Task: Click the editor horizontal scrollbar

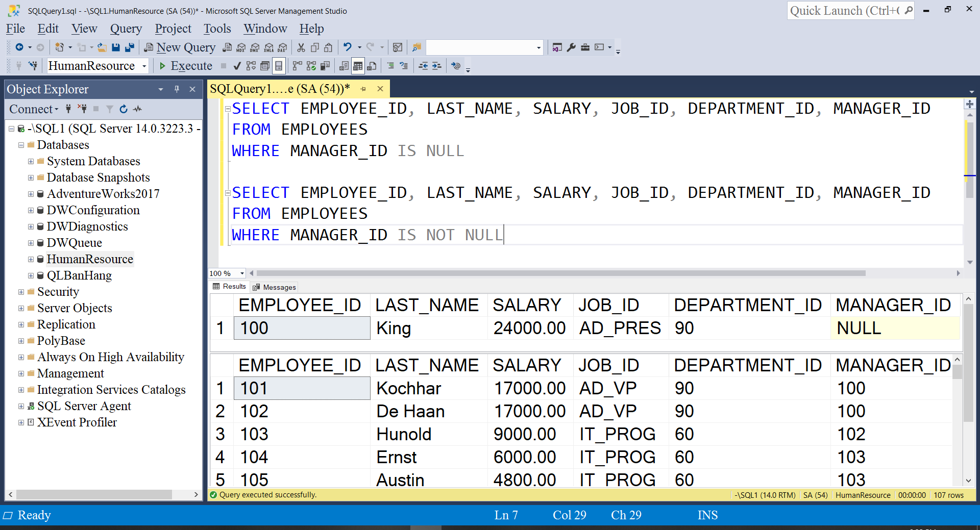Action: [560, 273]
